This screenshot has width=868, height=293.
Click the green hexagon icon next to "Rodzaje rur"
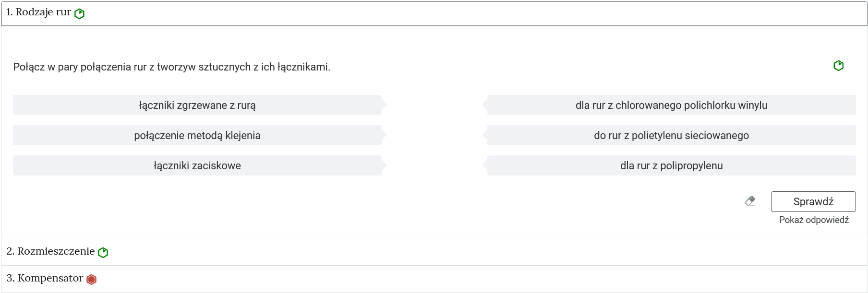[80, 13]
